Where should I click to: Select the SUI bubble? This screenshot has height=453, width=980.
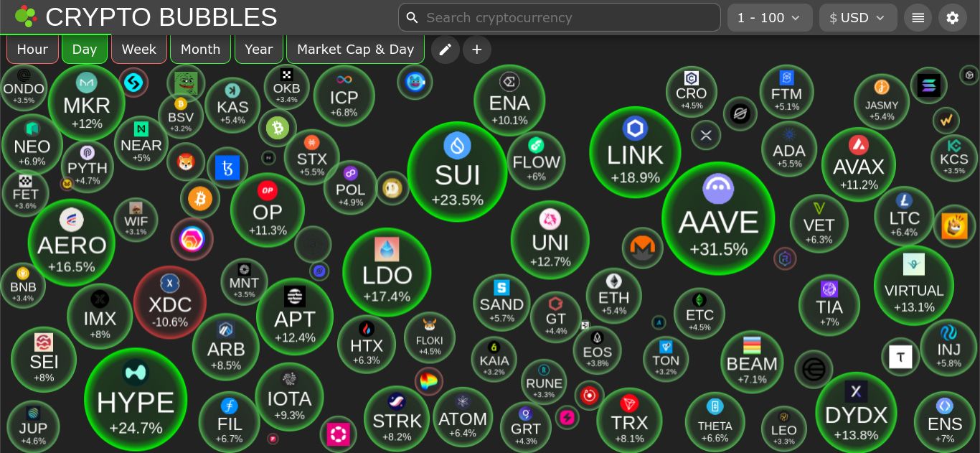457,172
